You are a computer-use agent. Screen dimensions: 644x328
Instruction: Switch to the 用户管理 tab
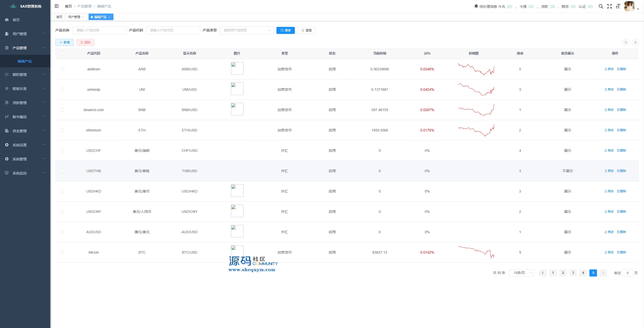coord(74,17)
